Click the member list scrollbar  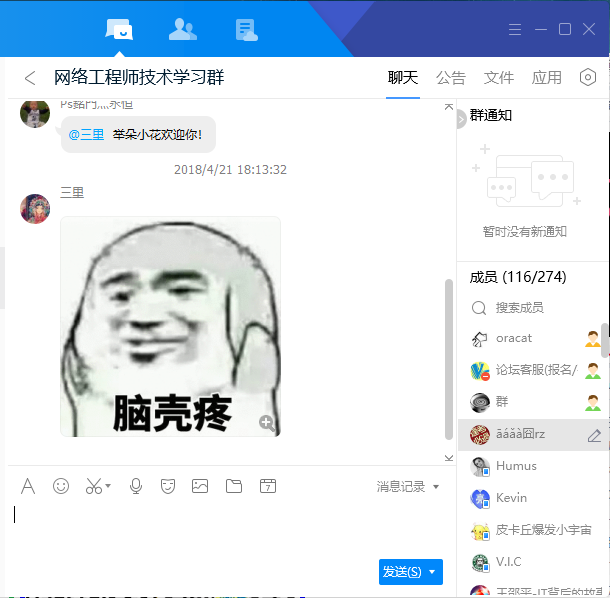(605, 340)
